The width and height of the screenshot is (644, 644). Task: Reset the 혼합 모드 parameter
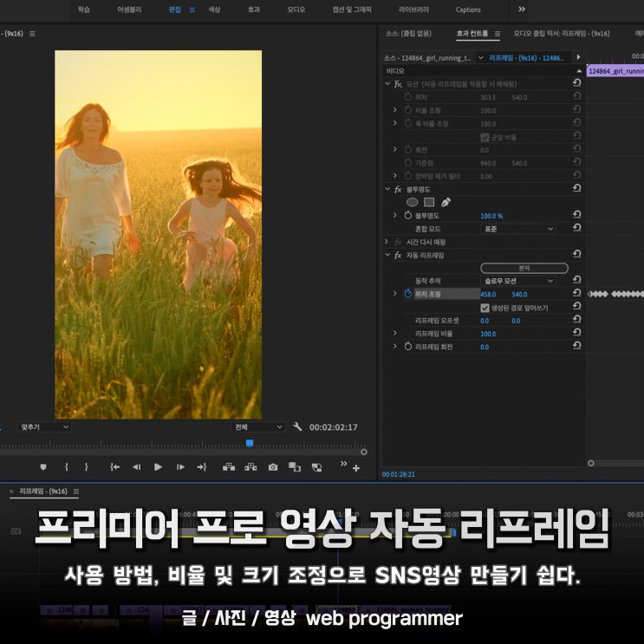(x=577, y=228)
